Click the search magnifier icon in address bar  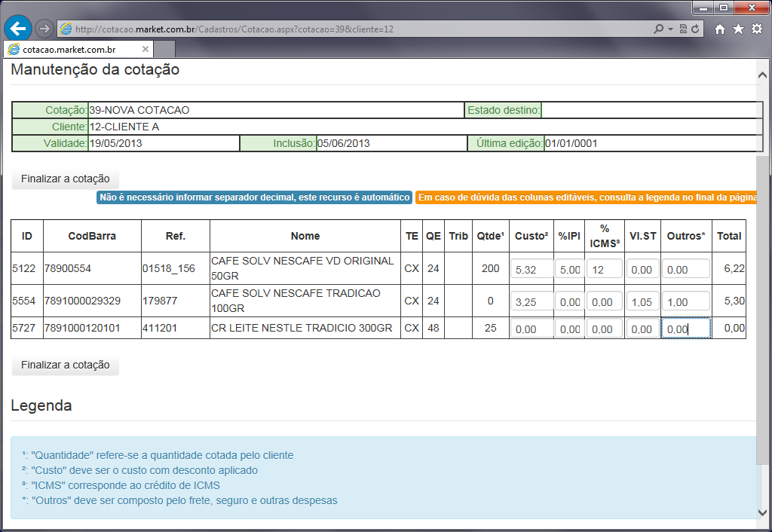tap(658, 29)
